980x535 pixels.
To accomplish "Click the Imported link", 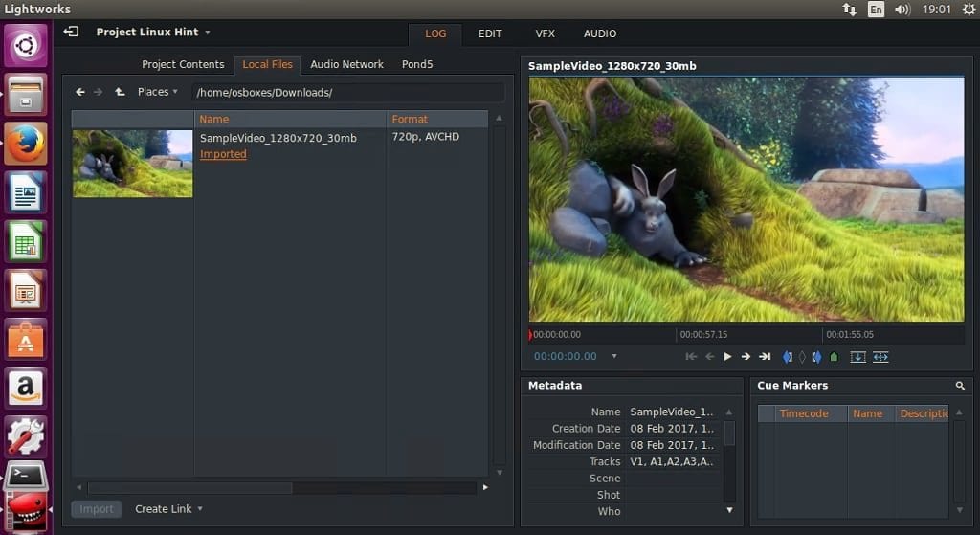I will tap(223, 154).
